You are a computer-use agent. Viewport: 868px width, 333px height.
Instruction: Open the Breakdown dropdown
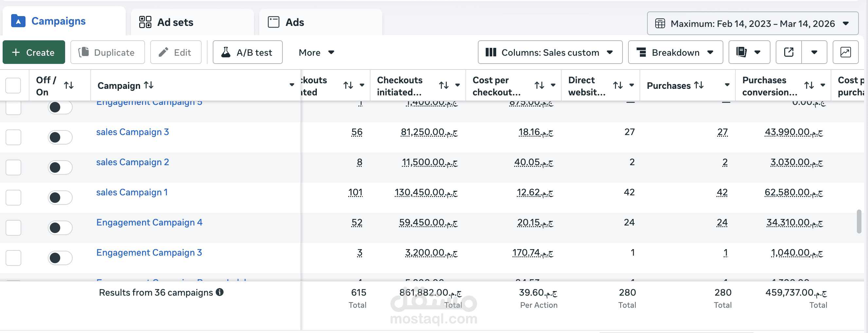point(675,52)
